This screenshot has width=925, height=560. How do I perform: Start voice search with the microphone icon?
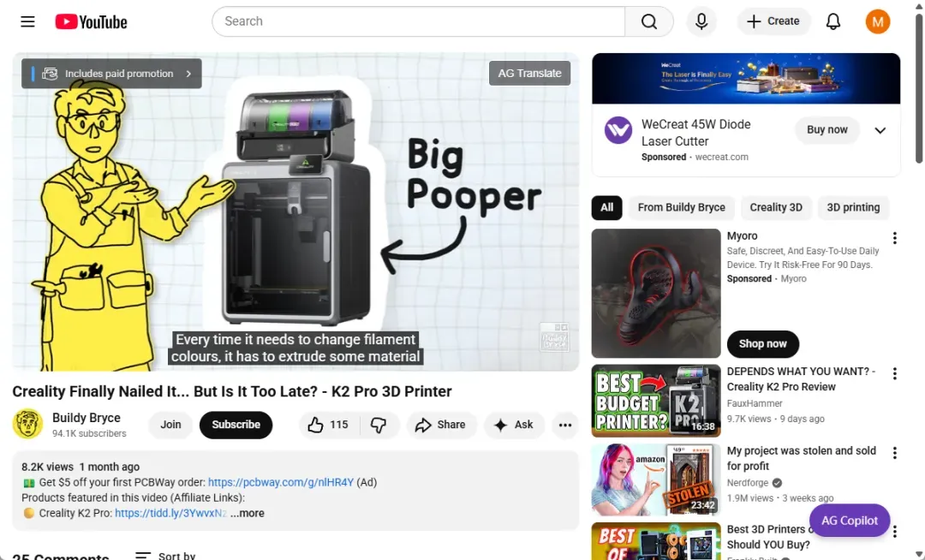tap(701, 21)
